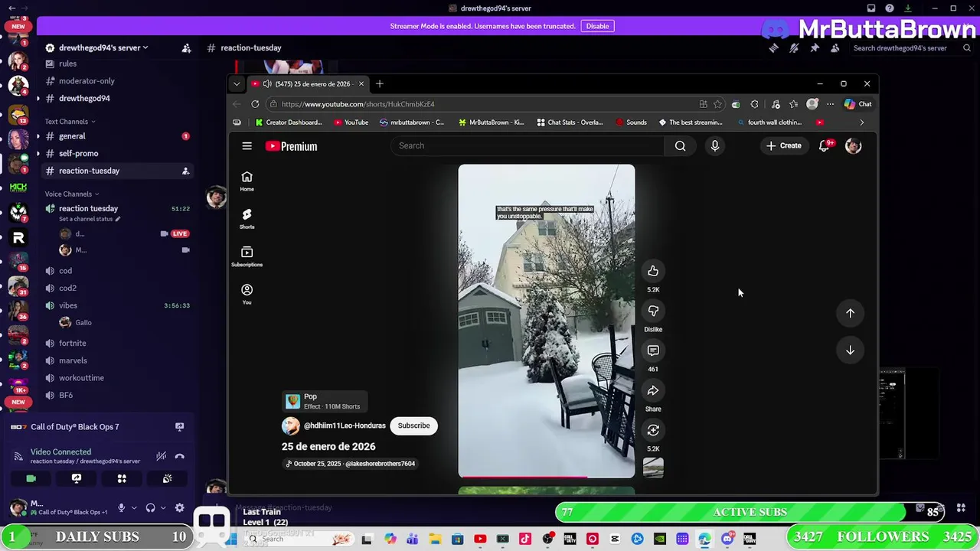Open Copilot Chat in browser toolbar
980x551 pixels.
tap(857, 104)
